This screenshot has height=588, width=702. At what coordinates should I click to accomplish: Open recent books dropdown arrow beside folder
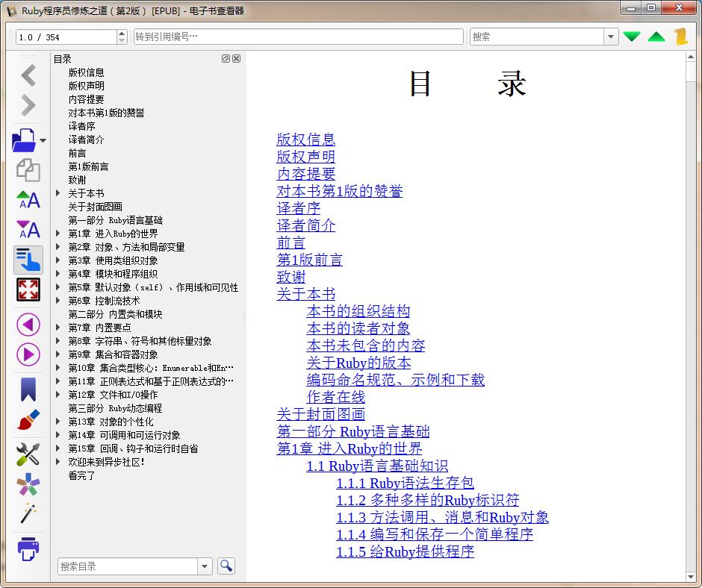[43, 140]
